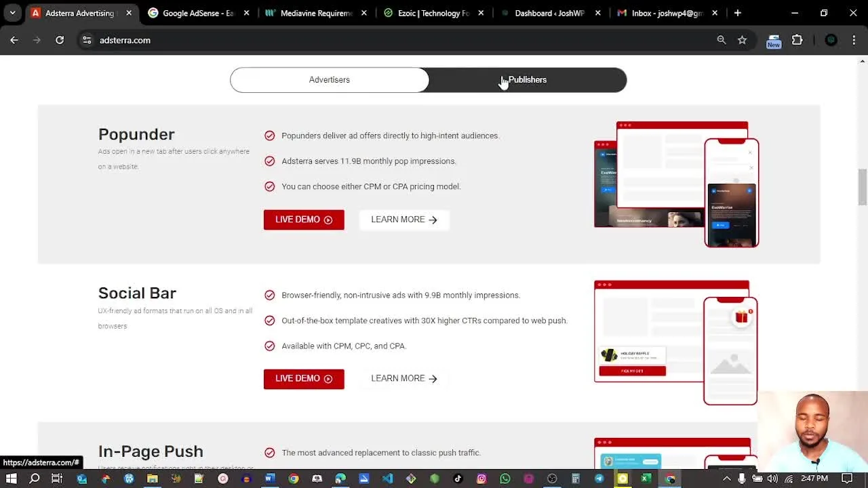Screen dimensions: 868x488
Task: Open Visual Studio Code from taskbar
Action: pyautogui.click(x=387, y=479)
